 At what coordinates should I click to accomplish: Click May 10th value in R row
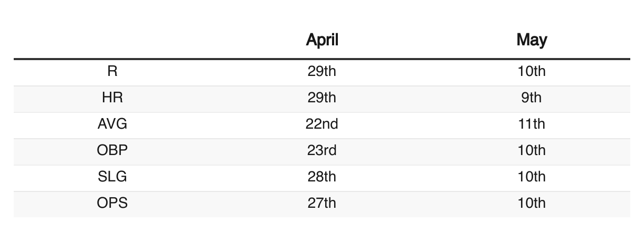pyautogui.click(x=532, y=72)
